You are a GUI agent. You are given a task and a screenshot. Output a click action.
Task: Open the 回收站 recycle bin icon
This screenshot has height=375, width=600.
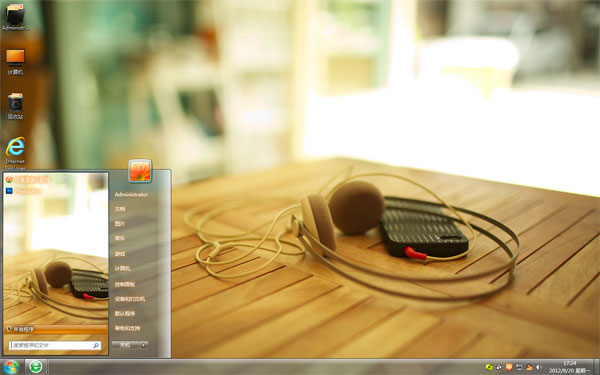coord(15,106)
